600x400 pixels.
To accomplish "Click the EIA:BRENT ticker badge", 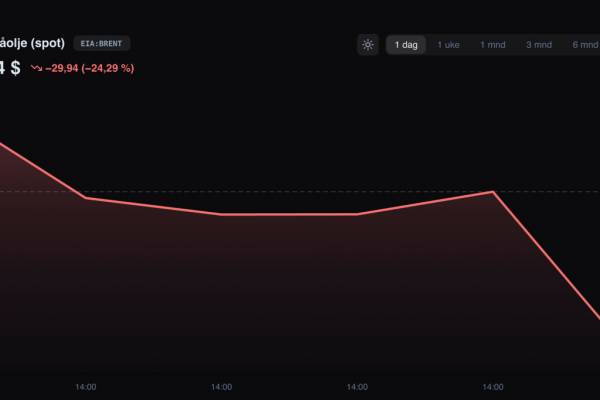I will coord(102,44).
